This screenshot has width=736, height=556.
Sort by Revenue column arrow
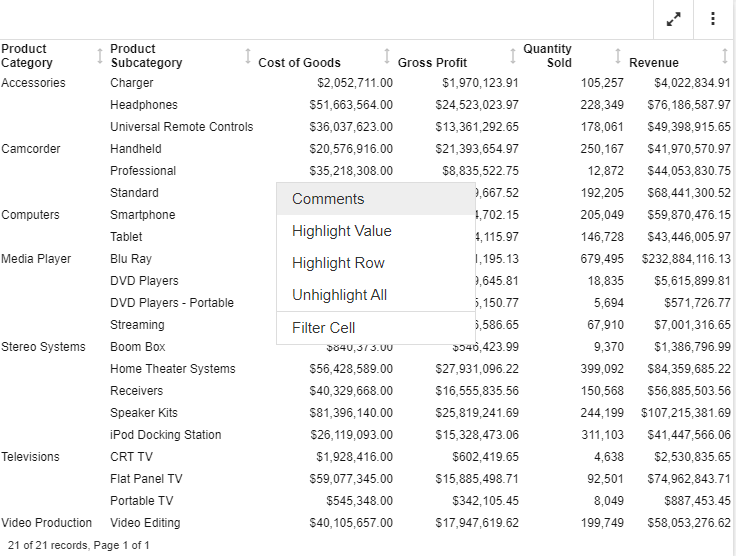coord(725,56)
